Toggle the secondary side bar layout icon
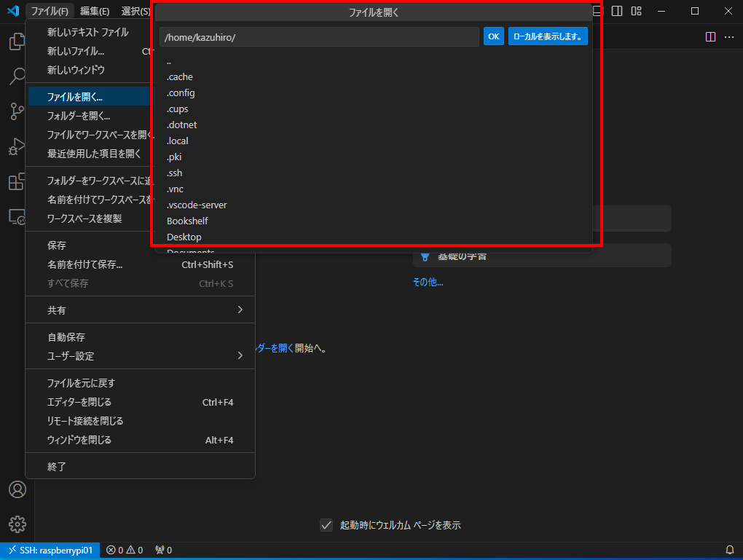 click(617, 11)
